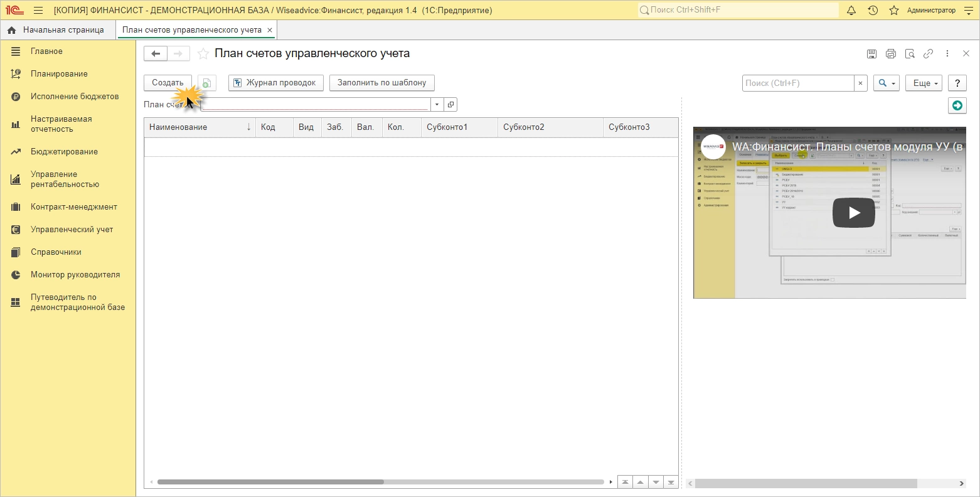Click the Код column header

tap(275, 127)
